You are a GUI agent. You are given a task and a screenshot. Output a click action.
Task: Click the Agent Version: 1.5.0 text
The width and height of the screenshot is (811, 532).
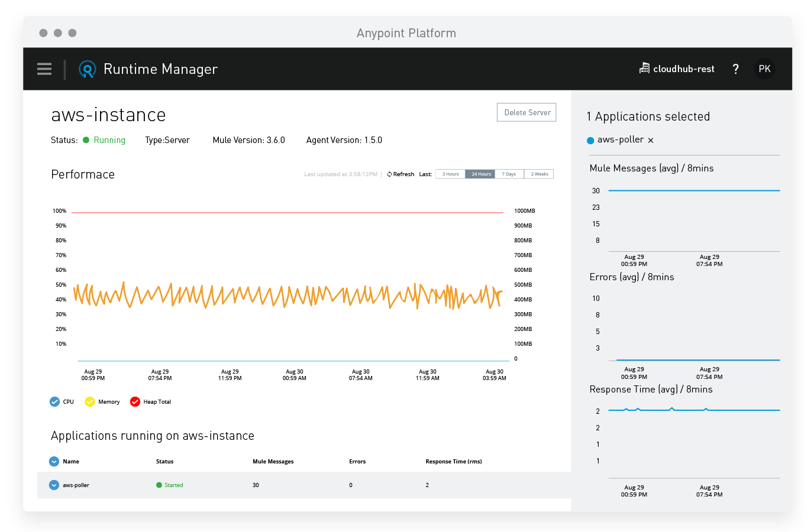(344, 140)
